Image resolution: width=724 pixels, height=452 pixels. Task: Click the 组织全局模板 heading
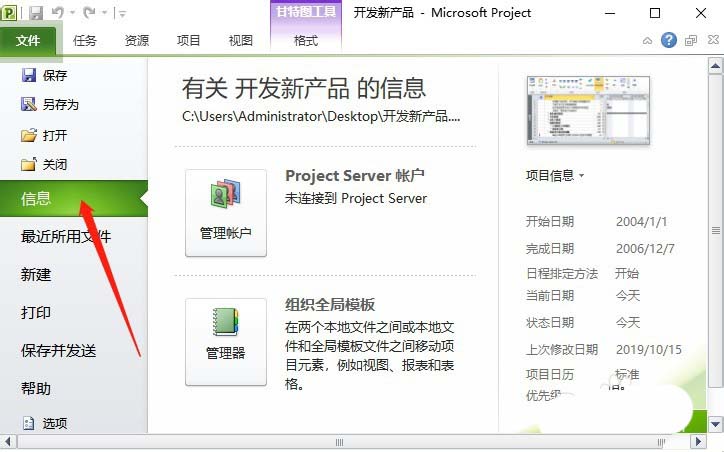coord(330,305)
